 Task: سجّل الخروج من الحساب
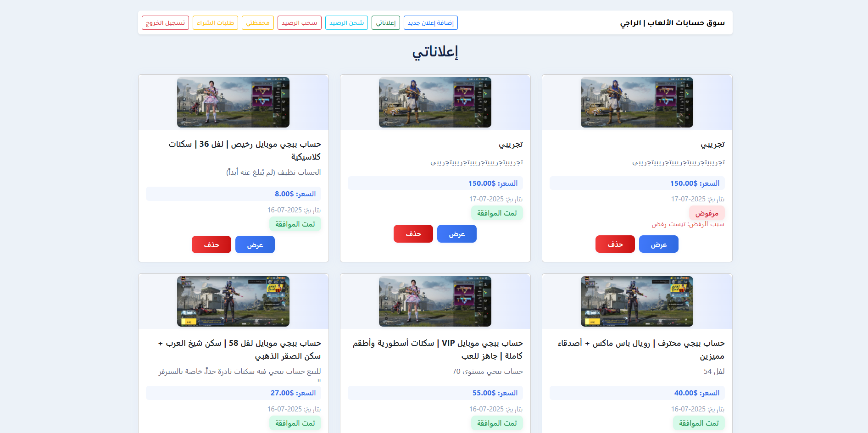[165, 22]
